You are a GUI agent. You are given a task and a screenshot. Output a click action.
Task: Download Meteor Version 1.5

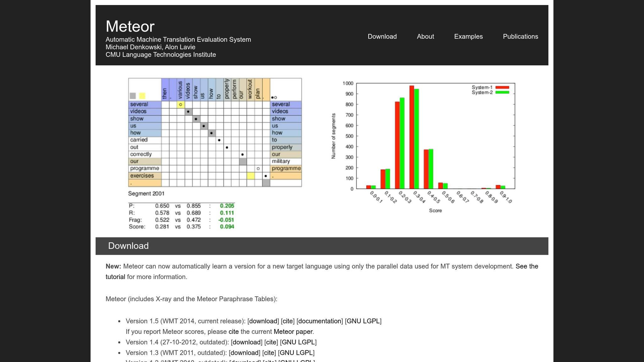point(263,321)
